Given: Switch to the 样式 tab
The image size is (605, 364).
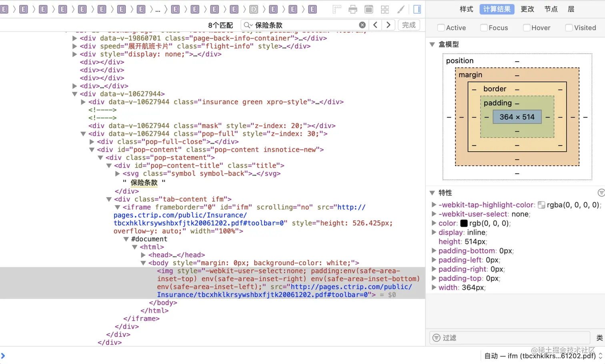Looking at the screenshot, I should (466, 9).
